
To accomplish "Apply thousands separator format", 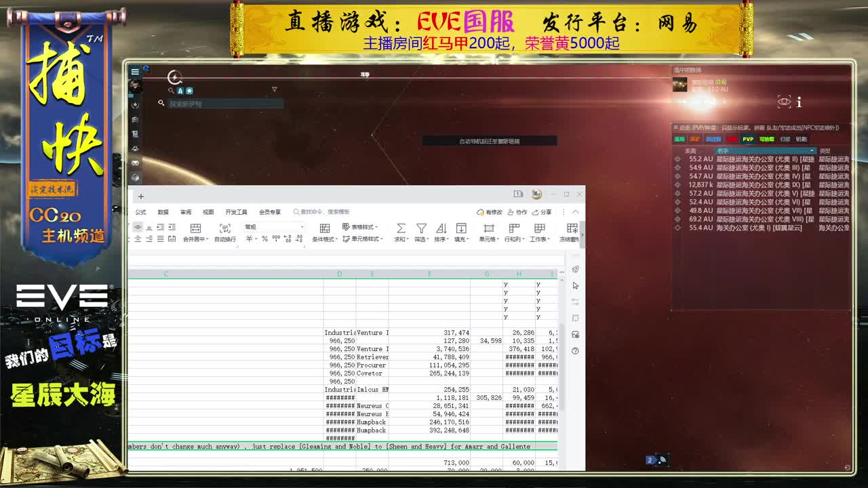I will coord(276,239).
